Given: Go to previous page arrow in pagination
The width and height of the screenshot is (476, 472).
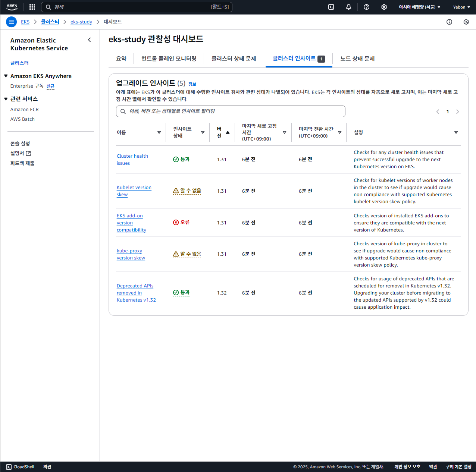Looking at the screenshot, I should tap(438, 112).
